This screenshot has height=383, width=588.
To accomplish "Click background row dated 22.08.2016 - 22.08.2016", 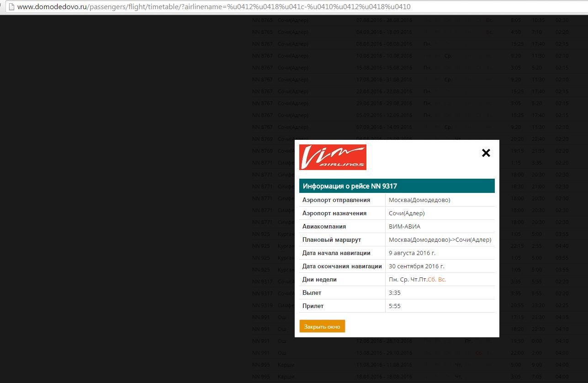I will 410,91.
